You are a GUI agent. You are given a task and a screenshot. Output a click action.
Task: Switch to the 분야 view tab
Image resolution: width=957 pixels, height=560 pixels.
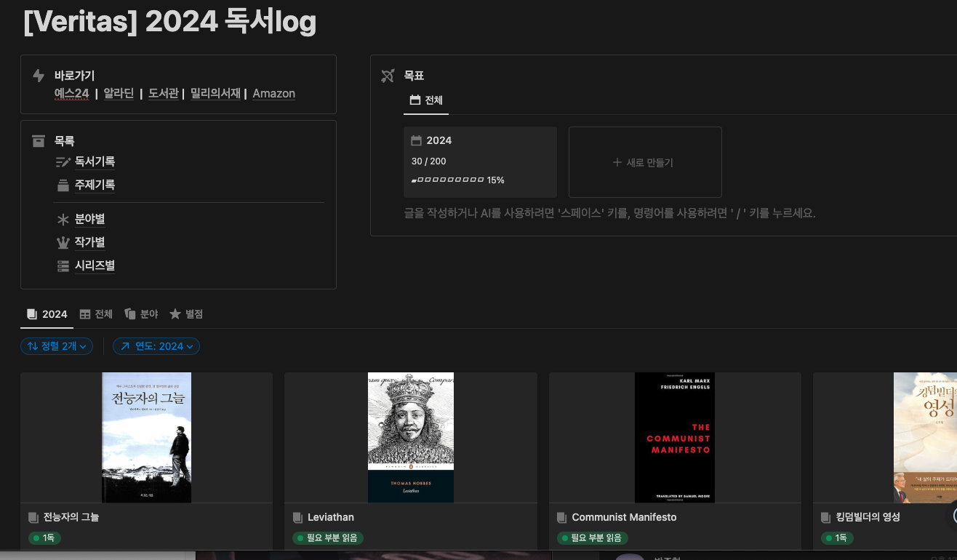(x=141, y=314)
